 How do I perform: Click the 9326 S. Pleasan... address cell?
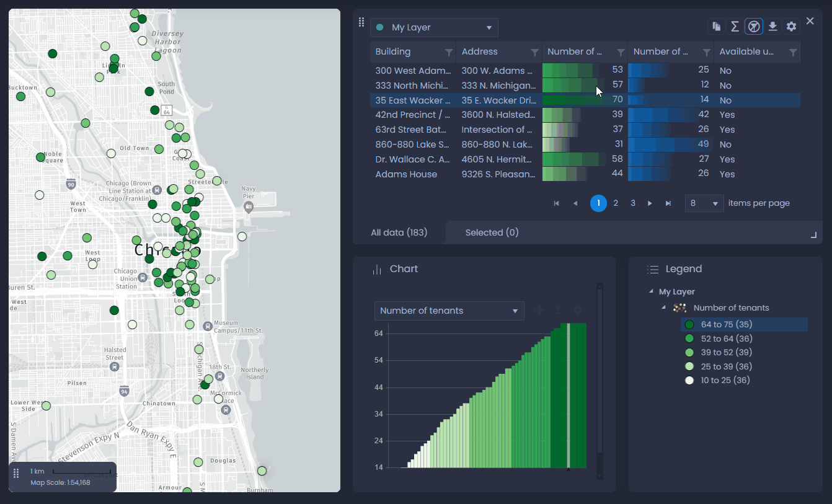click(x=498, y=174)
